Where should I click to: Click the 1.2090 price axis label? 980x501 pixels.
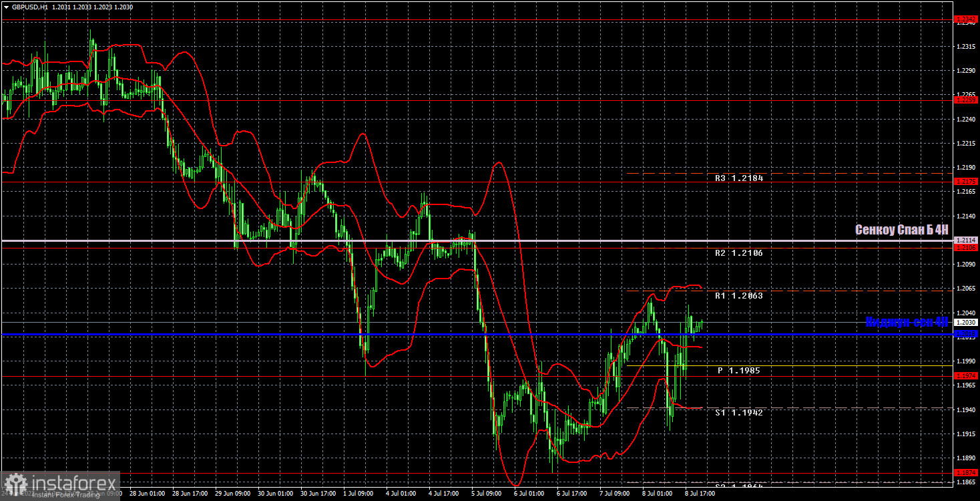(x=966, y=265)
